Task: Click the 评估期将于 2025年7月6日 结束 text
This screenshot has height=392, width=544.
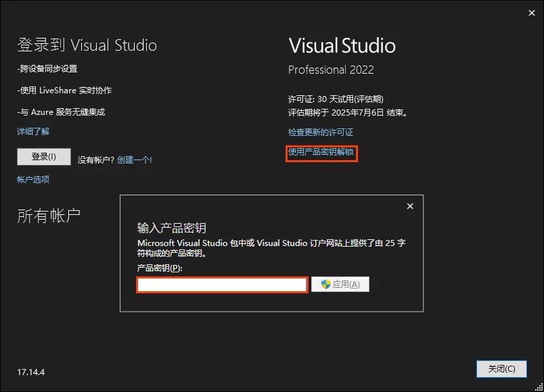Action: coord(348,113)
